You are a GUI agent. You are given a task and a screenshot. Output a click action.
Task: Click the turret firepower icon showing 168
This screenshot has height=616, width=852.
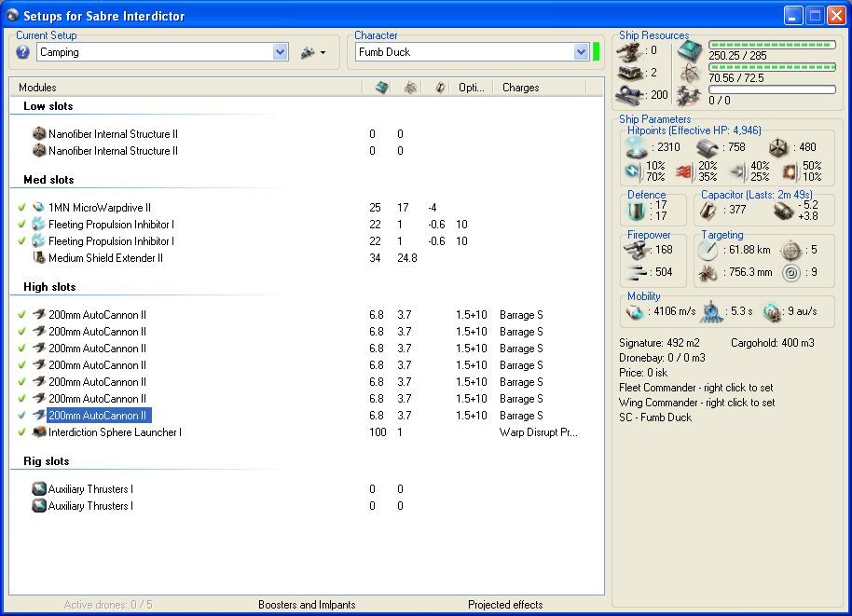637,250
